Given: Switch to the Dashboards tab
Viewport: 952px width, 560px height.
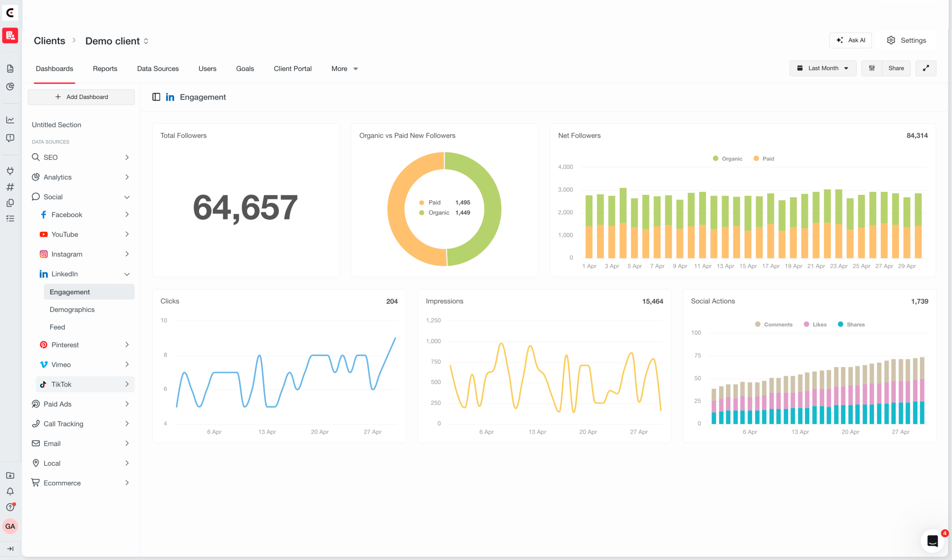Looking at the screenshot, I should [54, 68].
